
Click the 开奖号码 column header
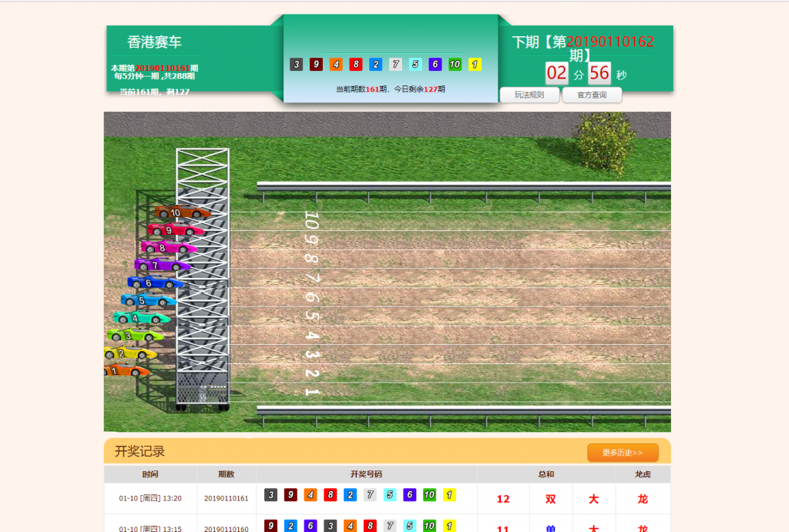[x=366, y=475]
